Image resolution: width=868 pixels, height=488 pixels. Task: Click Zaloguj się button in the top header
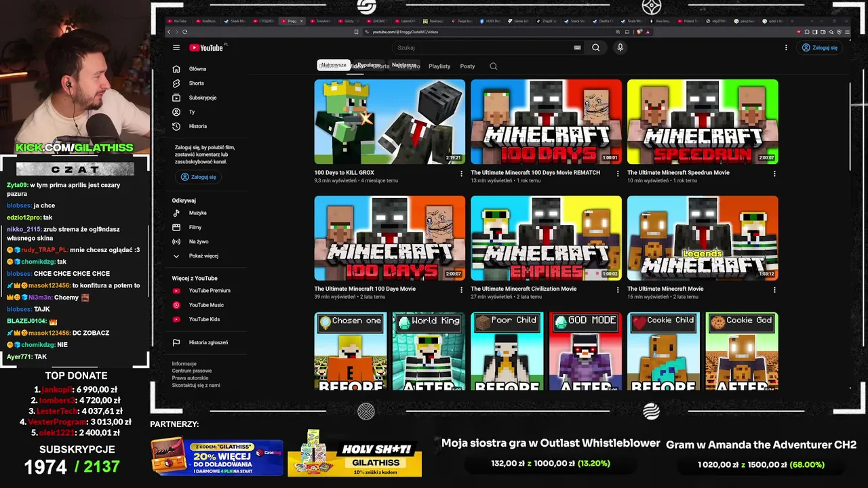point(819,47)
